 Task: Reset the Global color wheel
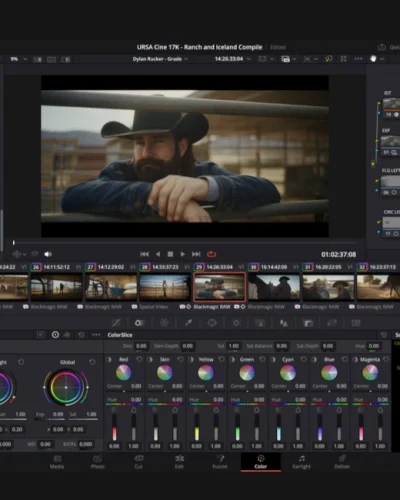(x=92, y=362)
